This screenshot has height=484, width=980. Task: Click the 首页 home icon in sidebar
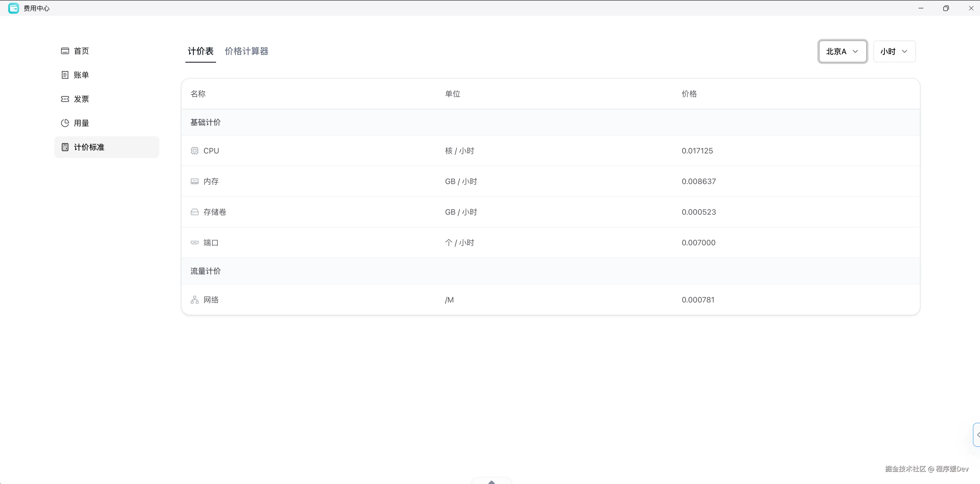[65, 51]
